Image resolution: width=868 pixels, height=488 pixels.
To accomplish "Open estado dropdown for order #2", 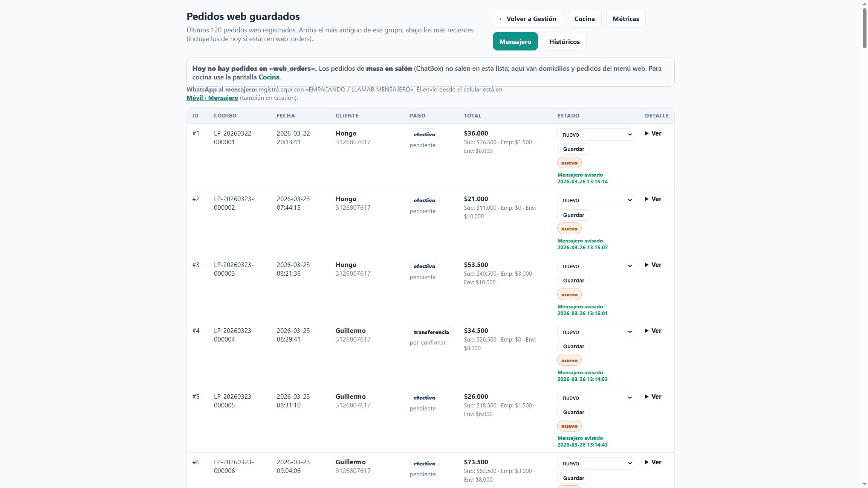I will click(x=595, y=200).
